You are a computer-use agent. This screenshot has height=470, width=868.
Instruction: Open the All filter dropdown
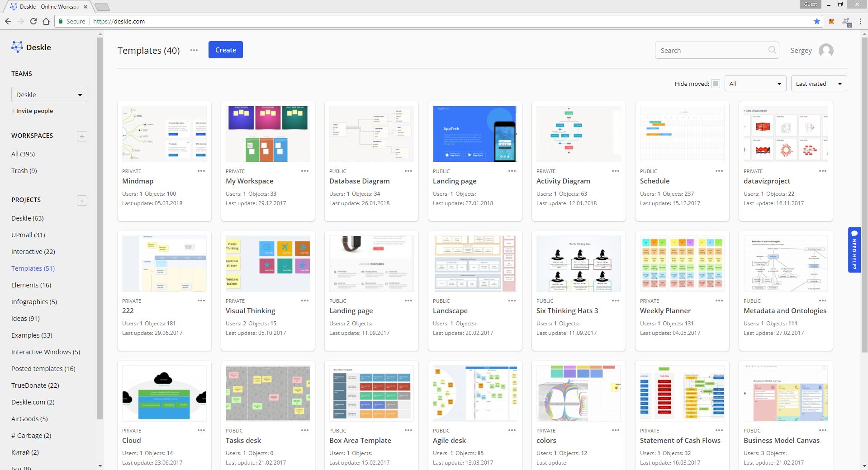pyautogui.click(x=755, y=83)
